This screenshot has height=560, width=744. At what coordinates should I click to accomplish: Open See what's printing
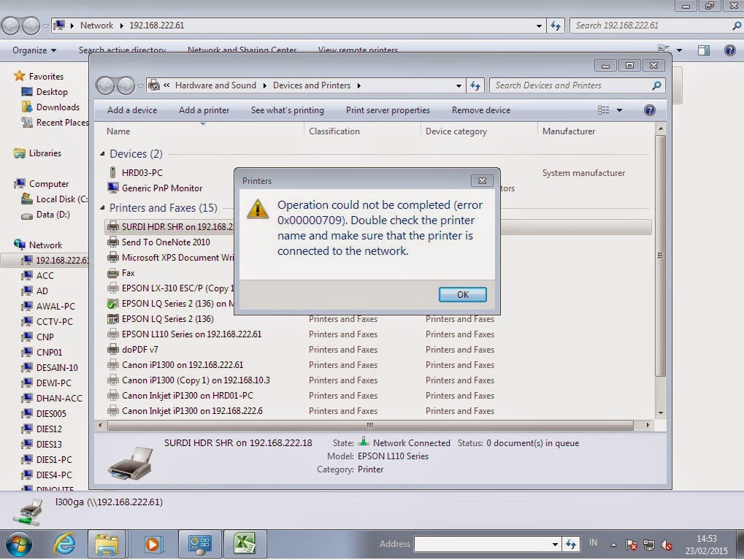288,110
